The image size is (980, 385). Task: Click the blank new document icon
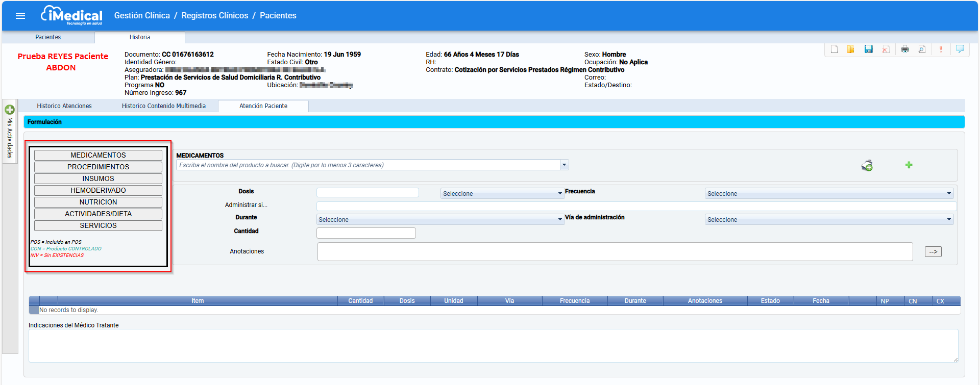tap(834, 49)
